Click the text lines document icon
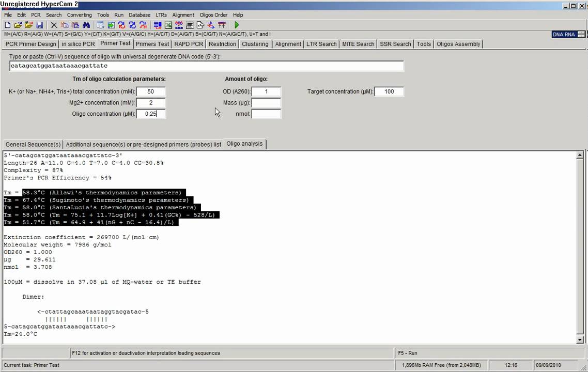 click(190, 25)
